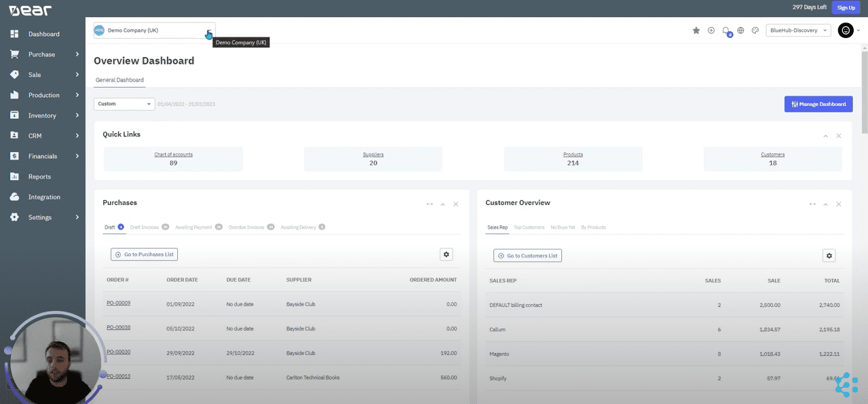Open the BlueHub-Discovery dropdown
Image resolution: width=868 pixels, height=404 pixels.
[x=798, y=30]
